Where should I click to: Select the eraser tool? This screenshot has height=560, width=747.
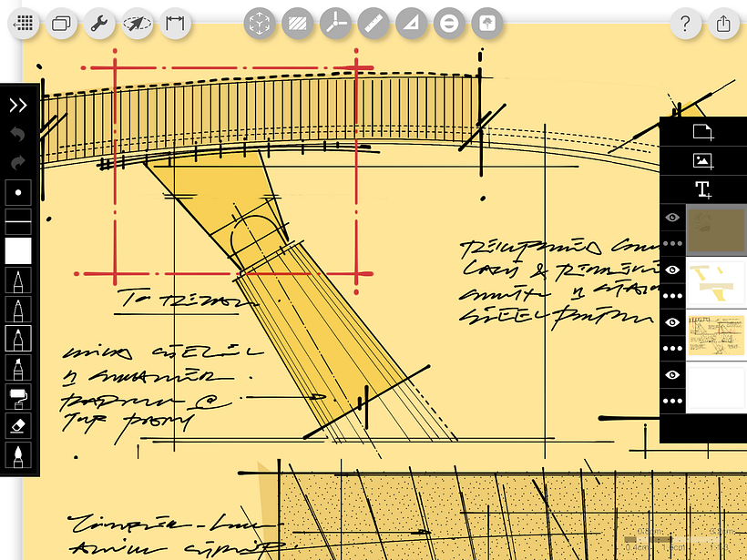coord(18,426)
